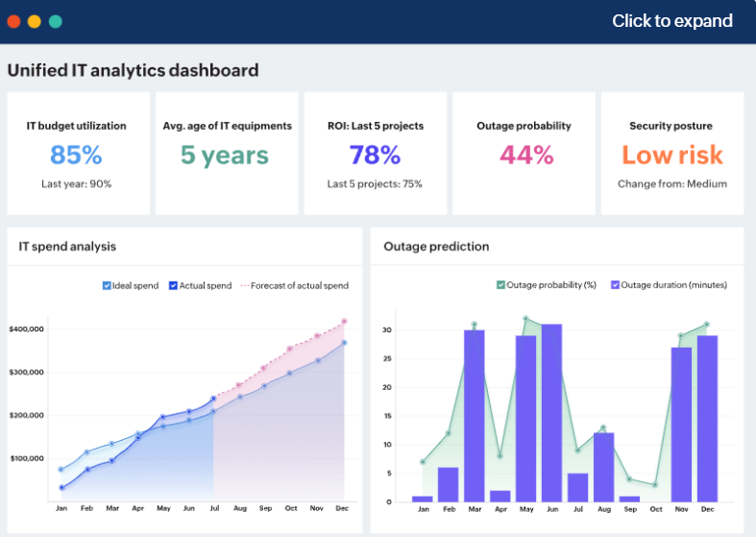Click the yellow minimize window dot
The image size is (756, 537).
point(35,21)
